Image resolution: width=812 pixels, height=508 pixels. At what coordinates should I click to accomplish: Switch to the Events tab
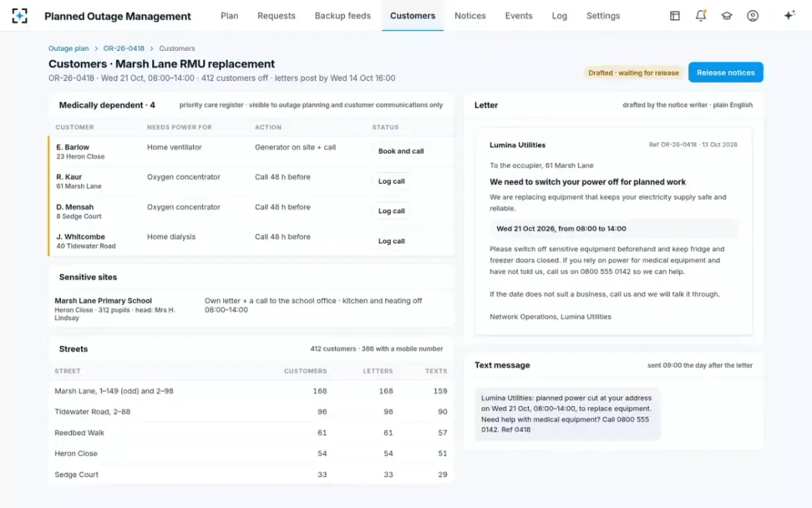[x=519, y=16]
